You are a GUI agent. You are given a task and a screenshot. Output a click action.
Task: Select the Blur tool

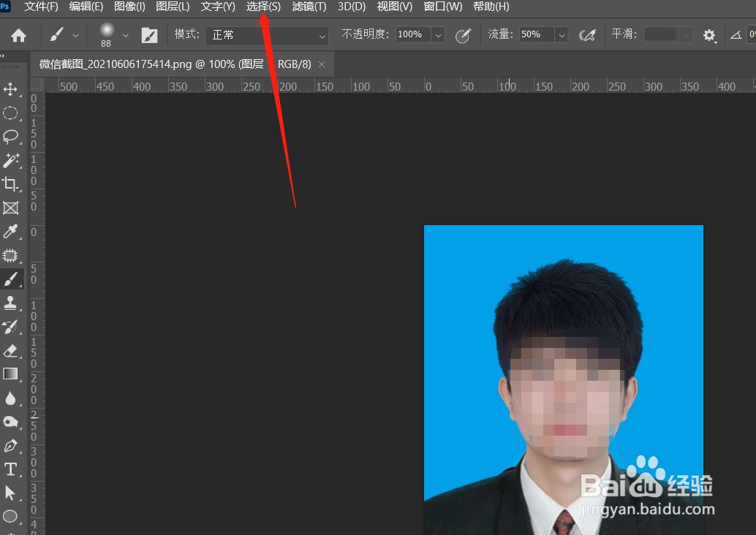[10, 398]
